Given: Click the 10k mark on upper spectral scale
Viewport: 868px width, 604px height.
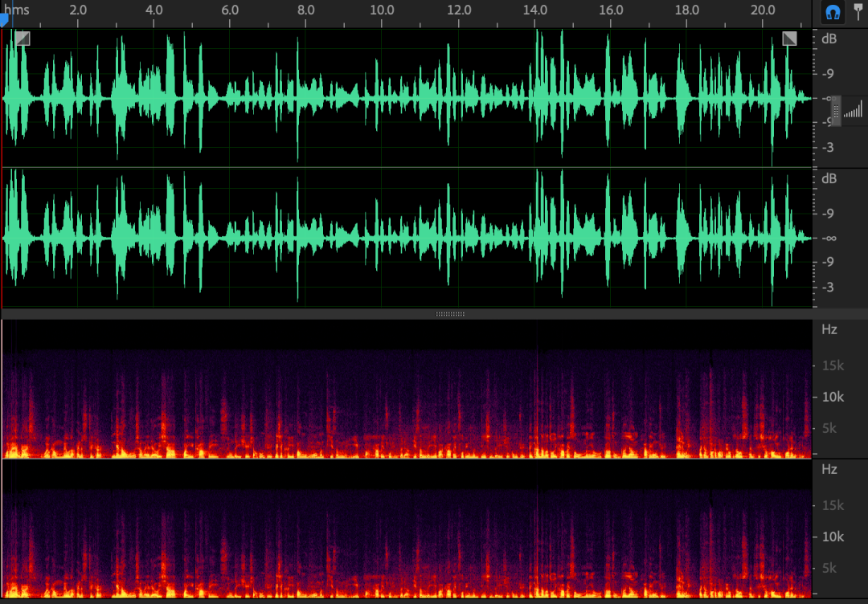Looking at the screenshot, I should click(833, 397).
